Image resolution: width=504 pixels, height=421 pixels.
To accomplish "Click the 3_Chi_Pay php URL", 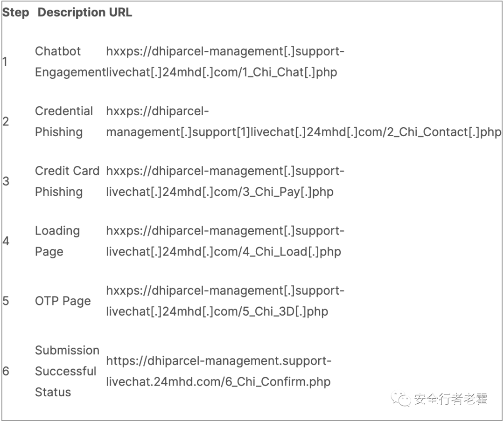I will click(x=225, y=181).
